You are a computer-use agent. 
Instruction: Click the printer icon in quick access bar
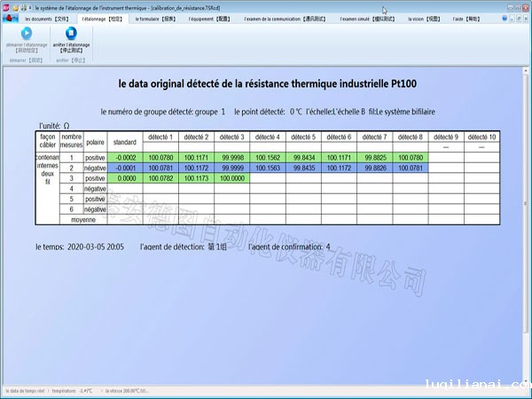point(23,8)
